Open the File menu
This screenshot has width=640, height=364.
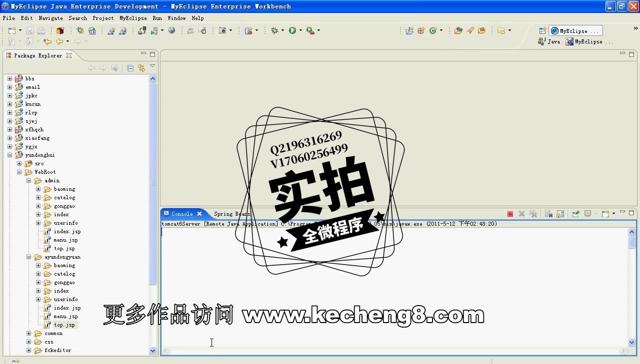(8, 18)
